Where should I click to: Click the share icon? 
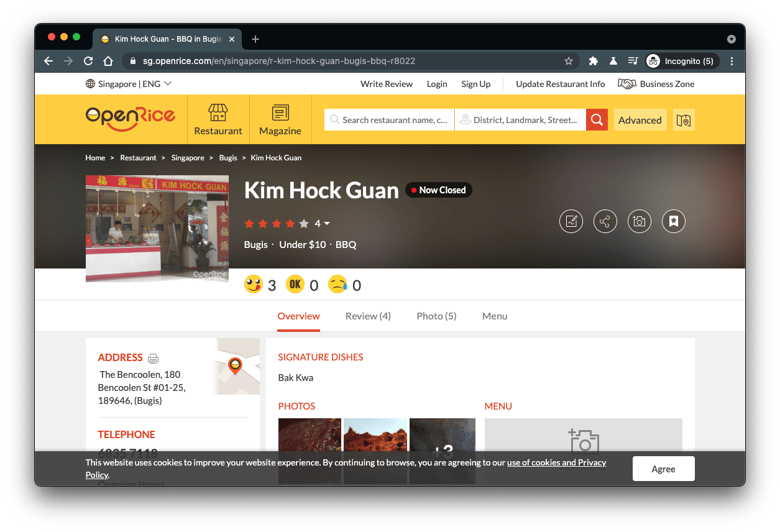point(605,221)
